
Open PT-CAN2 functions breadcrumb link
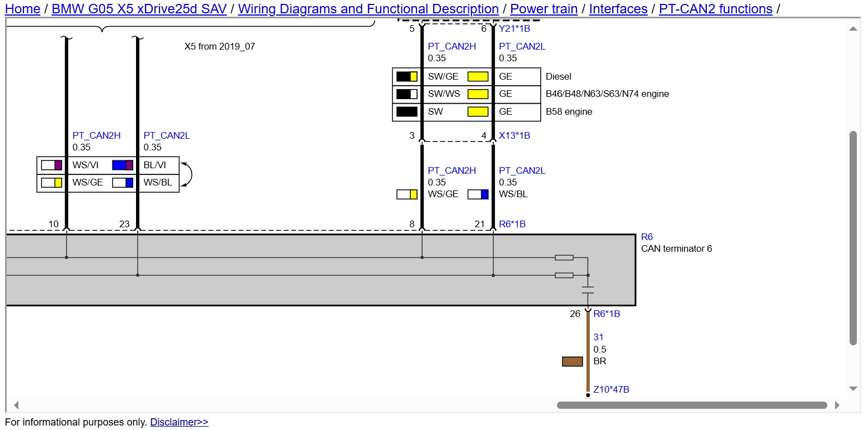click(x=716, y=9)
